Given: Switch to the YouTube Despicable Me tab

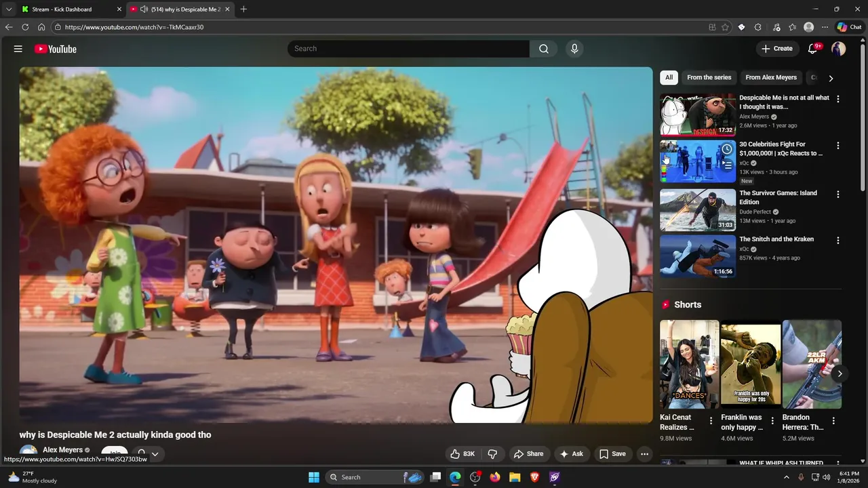Looking at the screenshot, I should click(180, 9).
